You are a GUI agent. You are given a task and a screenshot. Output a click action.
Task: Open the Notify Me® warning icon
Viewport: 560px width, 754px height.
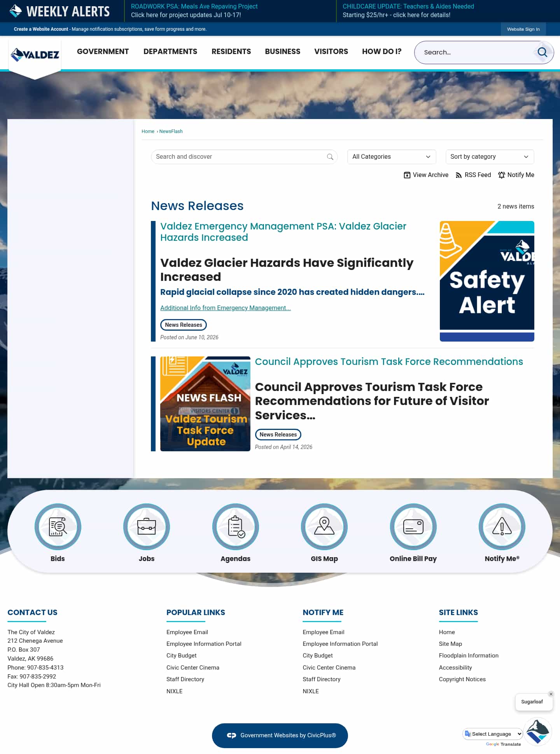click(502, 527)
